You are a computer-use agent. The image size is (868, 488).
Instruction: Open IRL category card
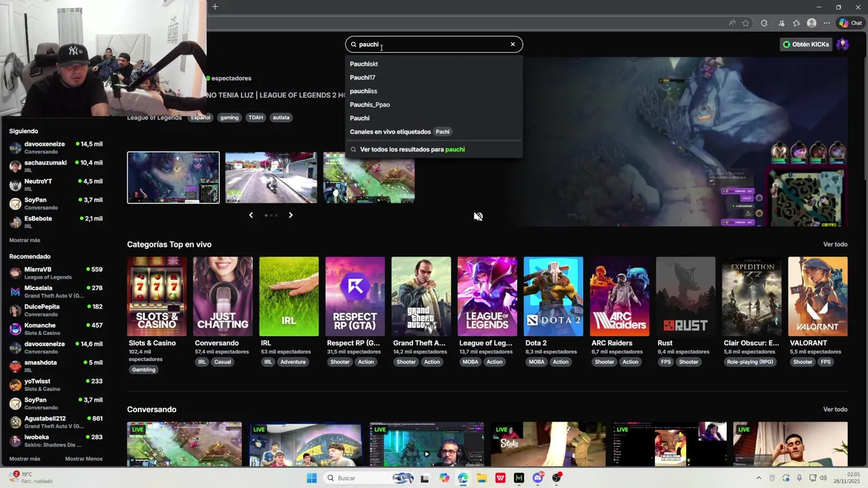coord(289,296)
